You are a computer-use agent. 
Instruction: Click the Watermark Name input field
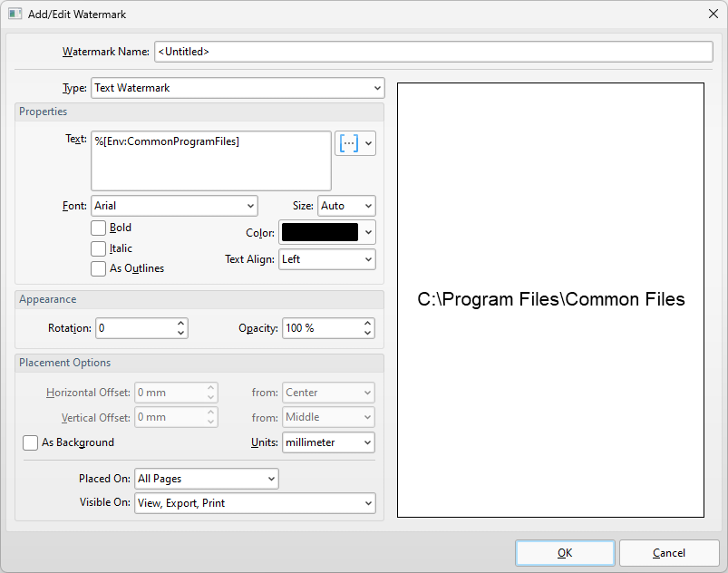[433, 52]
